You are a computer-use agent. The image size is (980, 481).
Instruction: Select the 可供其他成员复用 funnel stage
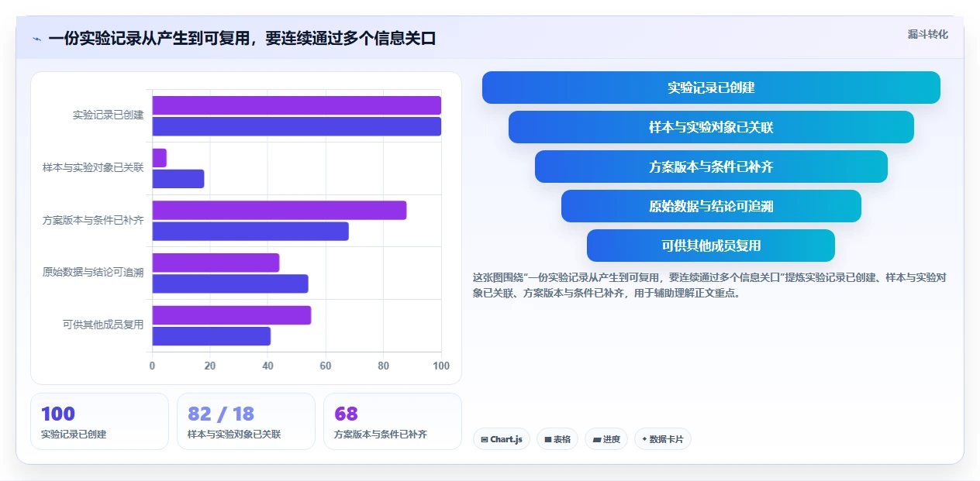[x=711, y=246]
